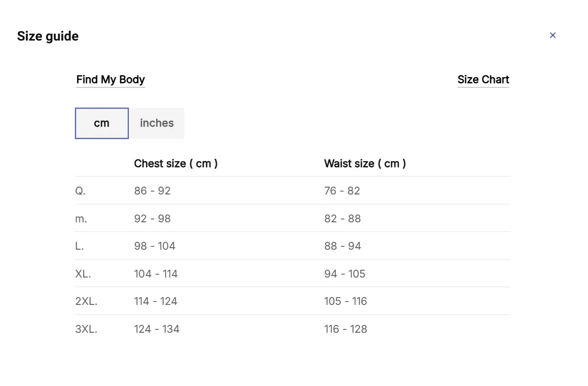Open the Find My Body link
588x386 pixels.
(110, 80)
